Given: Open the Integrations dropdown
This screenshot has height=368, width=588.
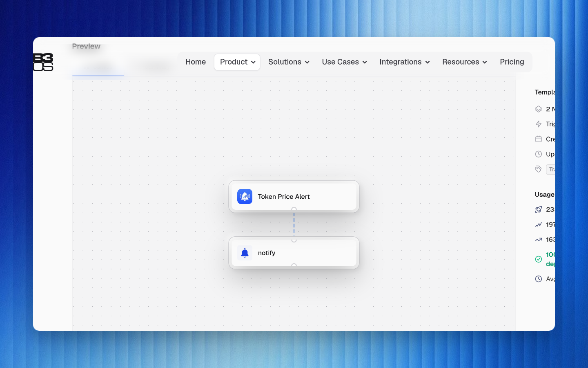Looking at the screenshot, I should point(404,62).
